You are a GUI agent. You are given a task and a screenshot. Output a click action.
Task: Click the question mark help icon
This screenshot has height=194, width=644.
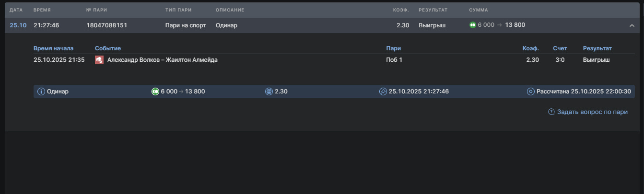tap(551, 112)
